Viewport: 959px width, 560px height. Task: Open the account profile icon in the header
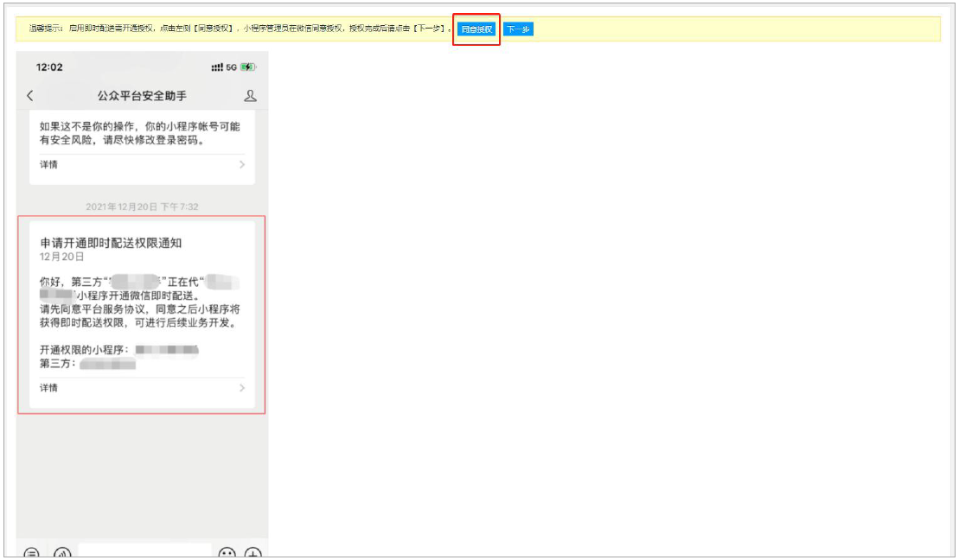coord(250,96)
